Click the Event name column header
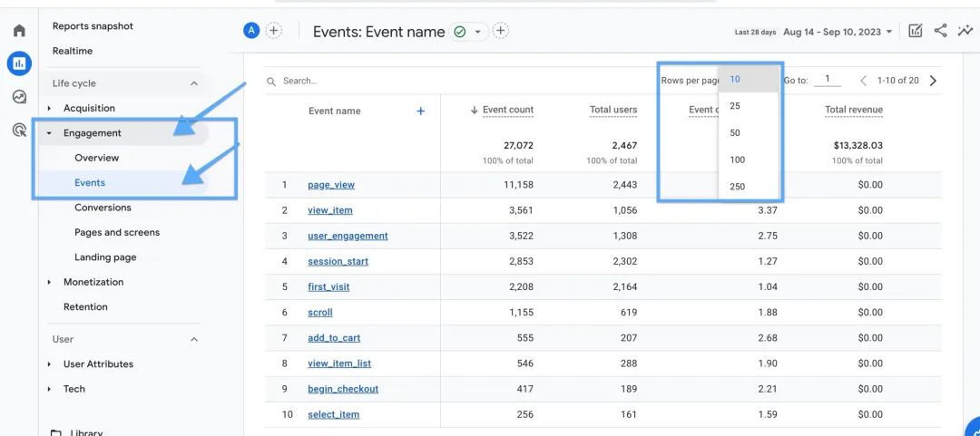The width and height of the screenshot is (980, 436). coord(334,111)
